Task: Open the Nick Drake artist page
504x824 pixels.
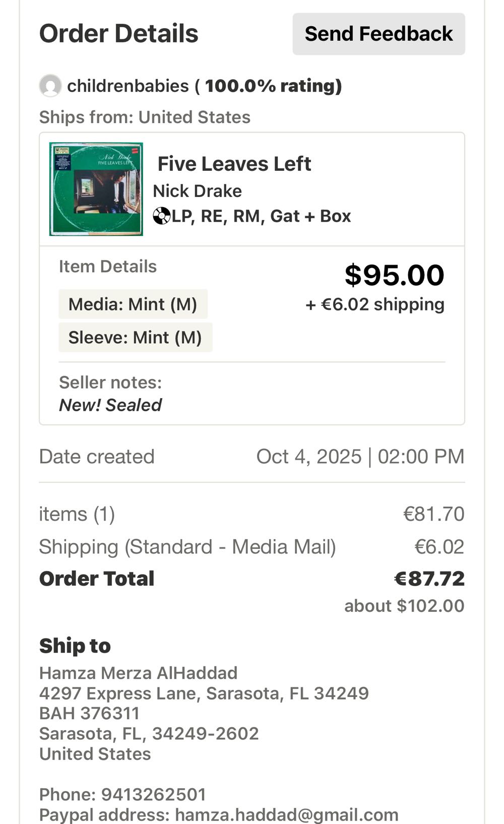Action: tap(198, 191)
